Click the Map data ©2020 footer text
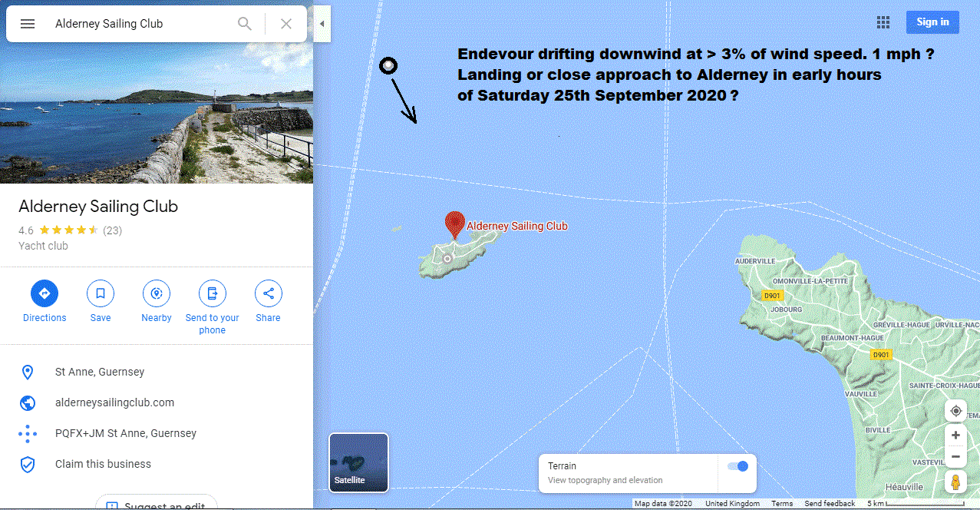 [x=663, y=504]
